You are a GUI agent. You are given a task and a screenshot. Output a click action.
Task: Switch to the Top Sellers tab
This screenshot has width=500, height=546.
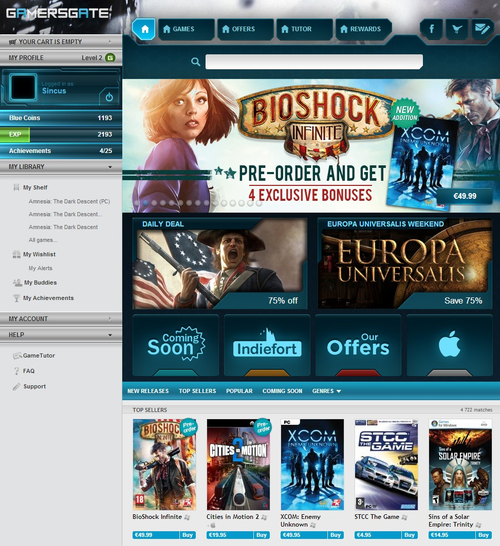(x=197, y=391)
